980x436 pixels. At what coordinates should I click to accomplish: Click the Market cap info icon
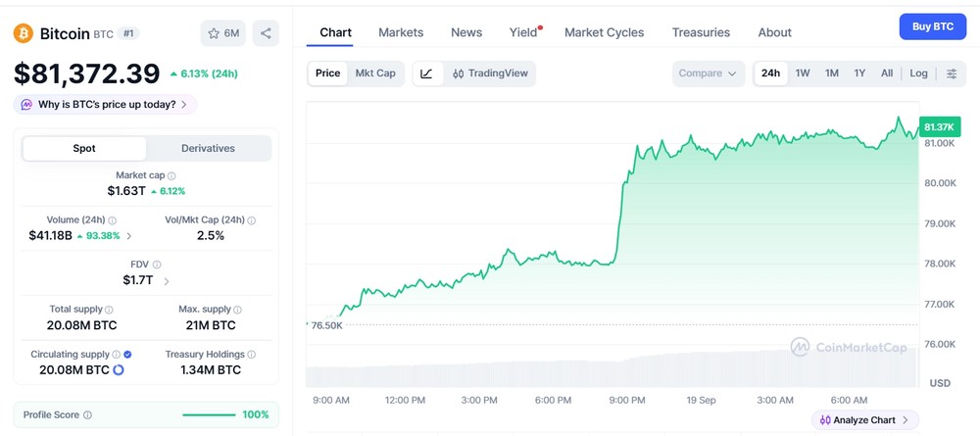(171, 176)
